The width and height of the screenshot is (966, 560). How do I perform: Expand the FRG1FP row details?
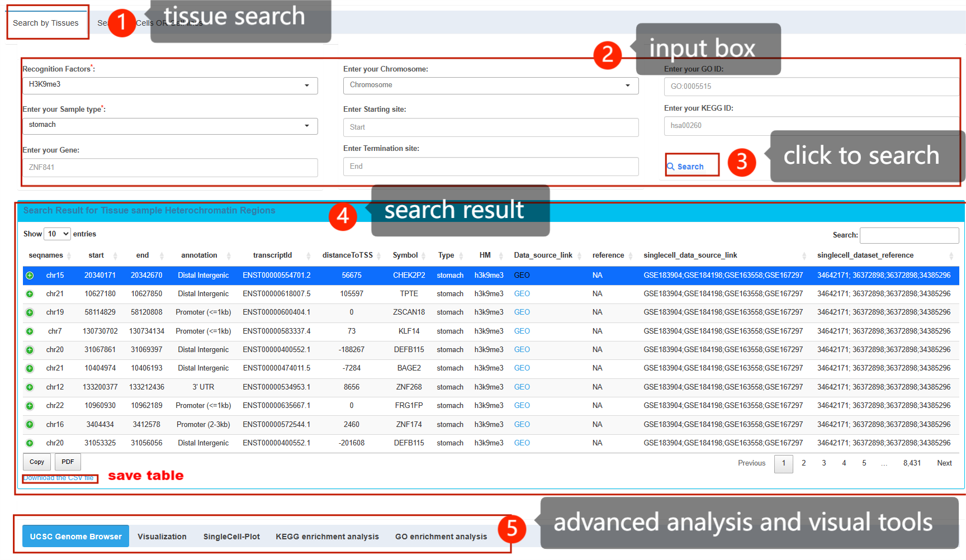pos(30,406)
